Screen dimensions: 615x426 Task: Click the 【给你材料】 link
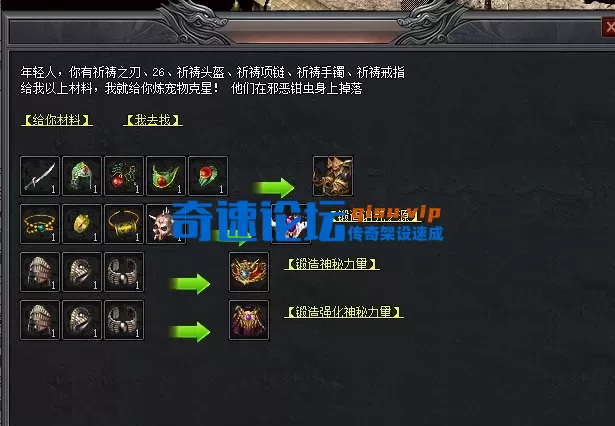pyautogui.click(x=57, y=120)
